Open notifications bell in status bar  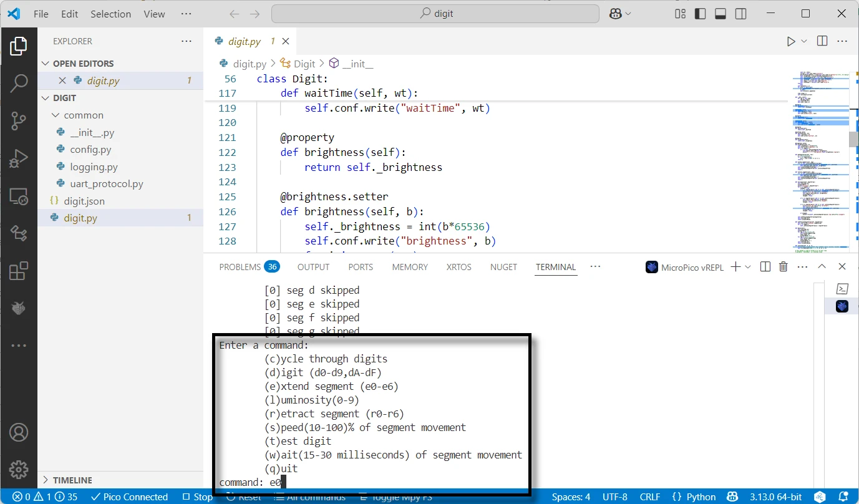point(844,497)
